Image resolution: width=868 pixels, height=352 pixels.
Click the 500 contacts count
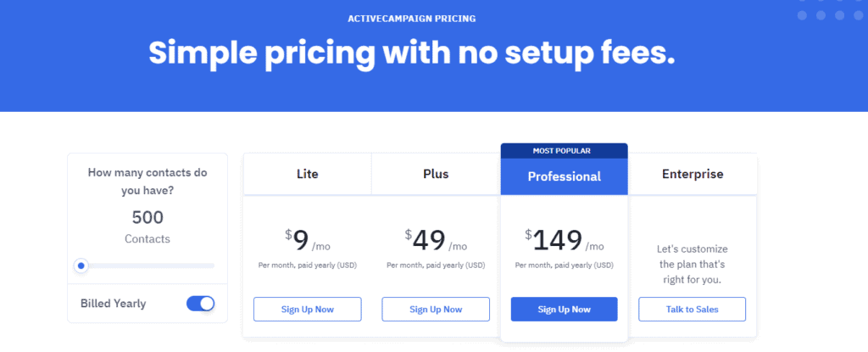pyautogui.click(x=147, y=217)
